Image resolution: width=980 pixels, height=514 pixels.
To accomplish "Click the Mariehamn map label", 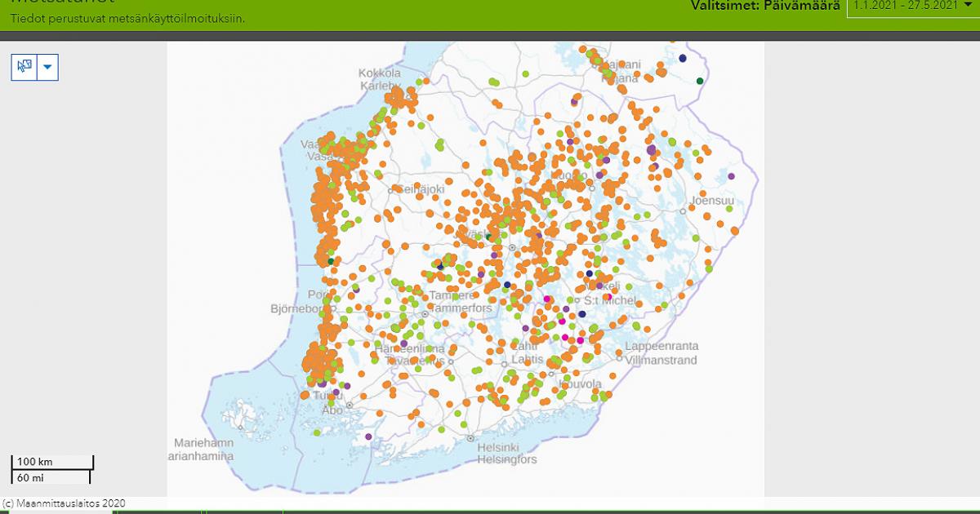I will click(203, 443).
